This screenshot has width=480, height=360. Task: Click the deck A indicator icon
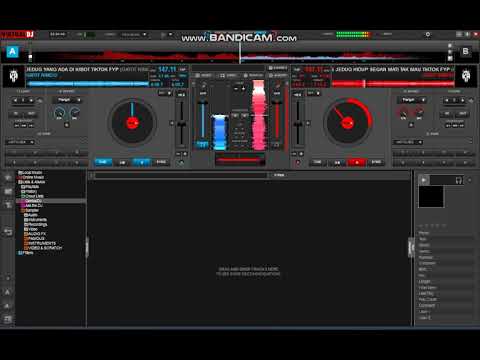tap(13, 52)
